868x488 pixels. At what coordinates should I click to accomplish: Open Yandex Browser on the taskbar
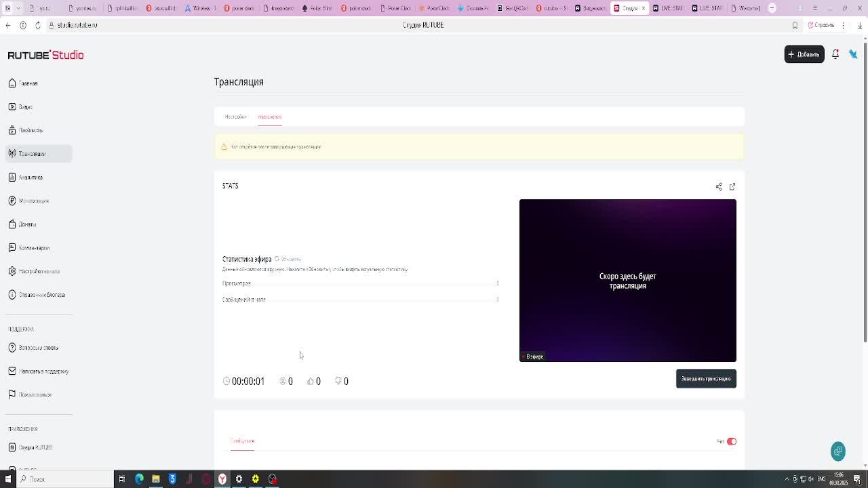[222, 479]
